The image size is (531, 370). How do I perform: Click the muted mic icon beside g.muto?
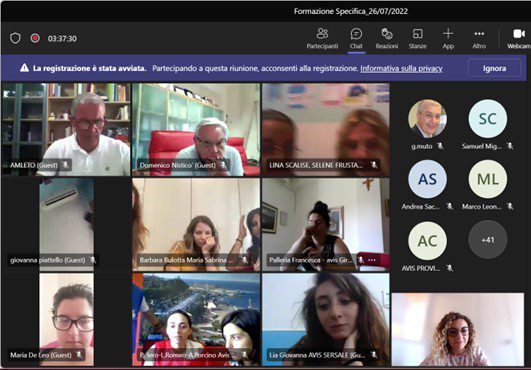[440, 146]
